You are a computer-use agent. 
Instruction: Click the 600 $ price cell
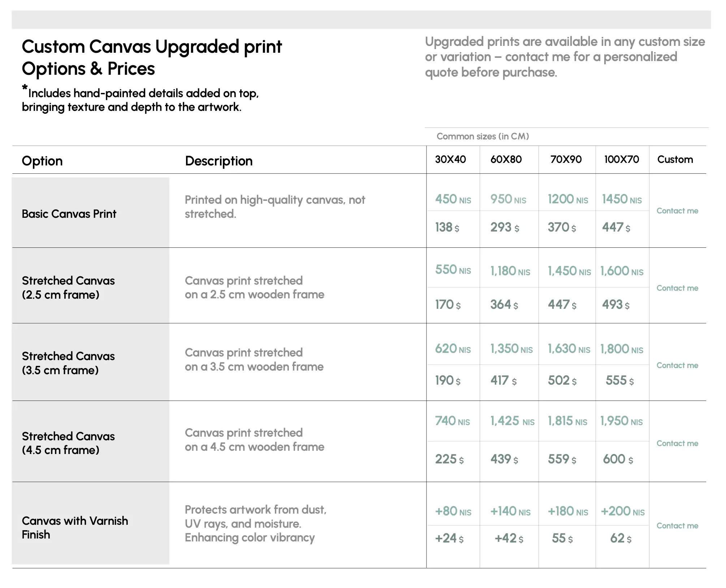coord(618,459)
